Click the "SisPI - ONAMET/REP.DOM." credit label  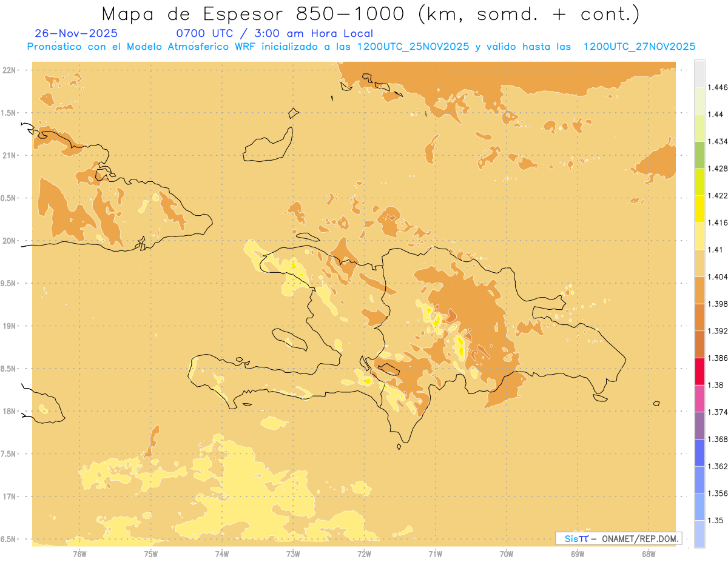tap(619, 538)
